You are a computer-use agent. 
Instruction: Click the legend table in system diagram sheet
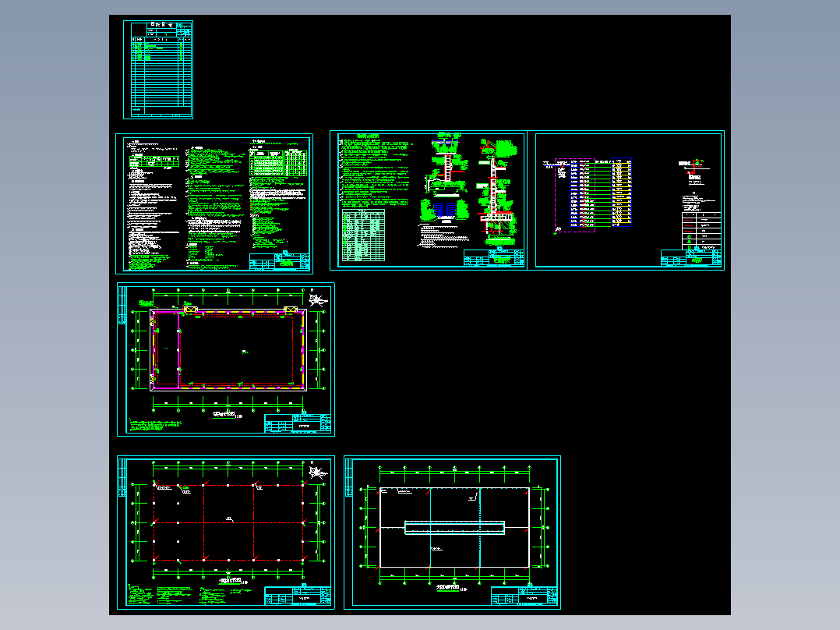[701, 232]
